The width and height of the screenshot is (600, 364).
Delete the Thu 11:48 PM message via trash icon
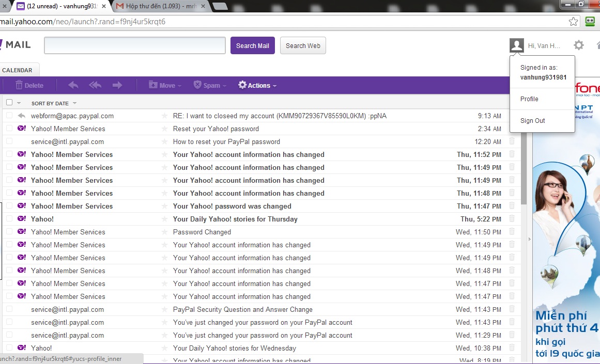point(512,193)
